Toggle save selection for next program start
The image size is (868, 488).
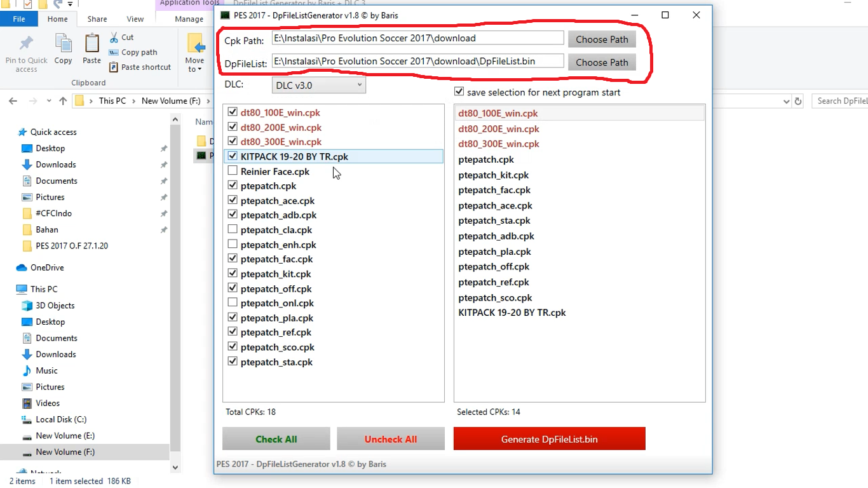459,91
